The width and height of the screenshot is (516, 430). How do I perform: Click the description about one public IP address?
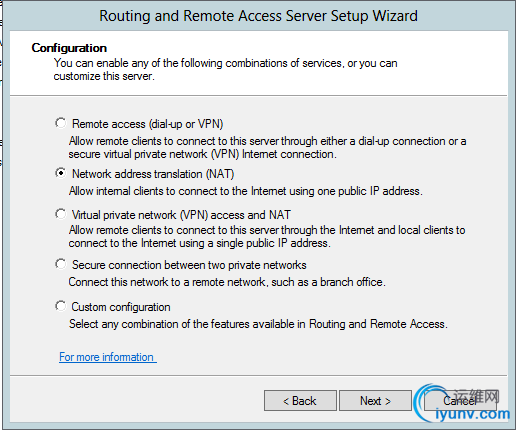point(246,191)
